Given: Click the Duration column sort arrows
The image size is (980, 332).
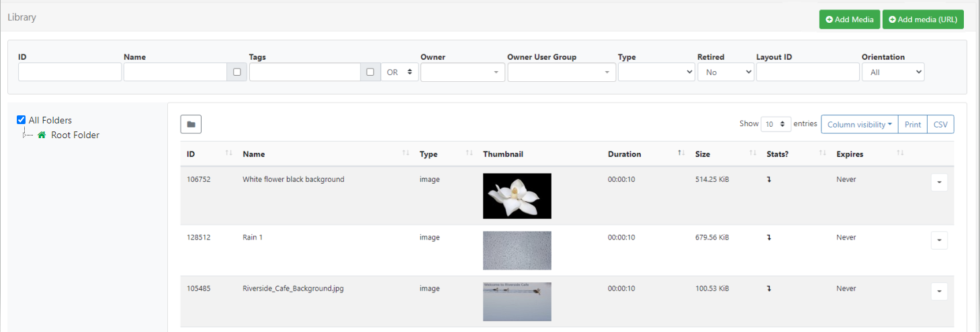Looking at the screenshot, I should 681,154.
